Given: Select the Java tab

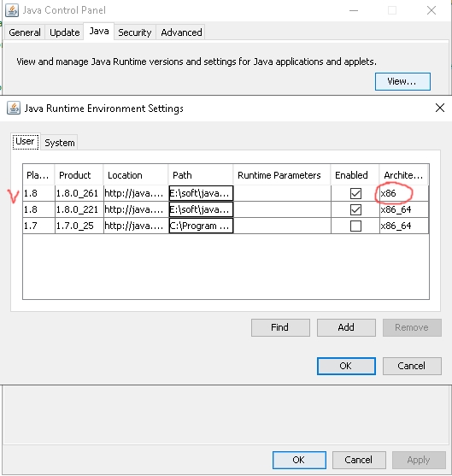Looking at the screenshot, I should pyautogui.click(x=99, y=31).
